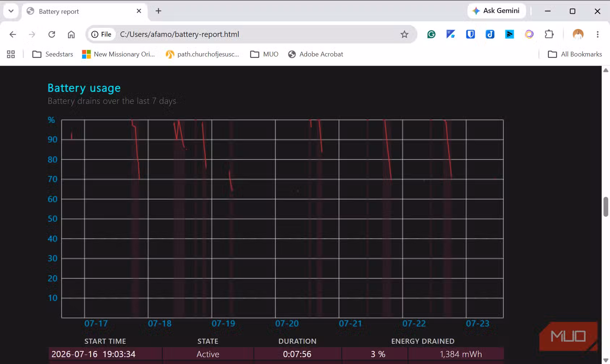Viewport: 610px width, 364px height.
Task: Open the MUO bookmark folder
Action: pos(264,54)
